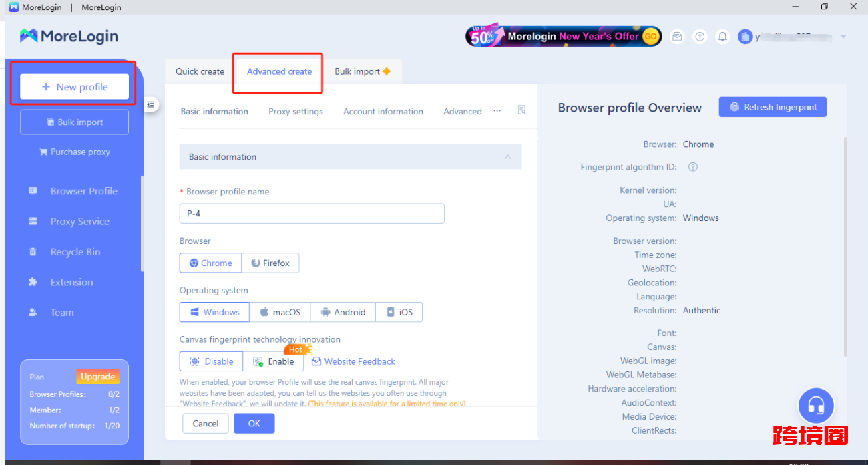Open Extension page

(x=71, y=282)
